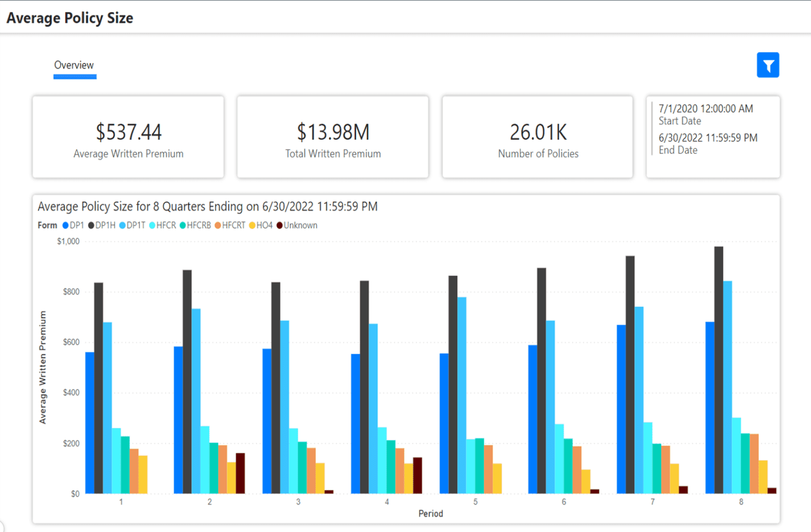Click the DP1 bar in period 6
Image resolution: width=811 pixels, height=532 pixels.
pos(533,420)
